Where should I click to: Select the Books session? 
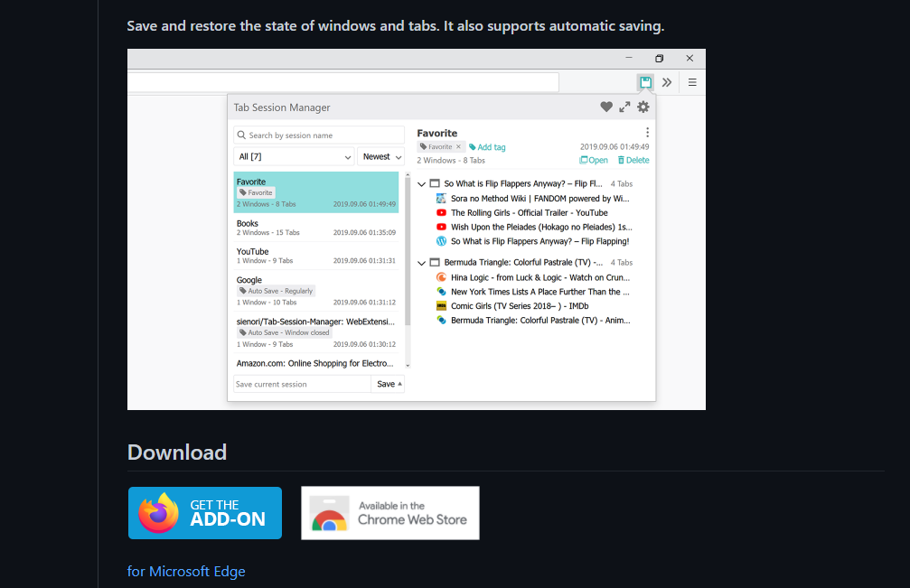point(315,228)
